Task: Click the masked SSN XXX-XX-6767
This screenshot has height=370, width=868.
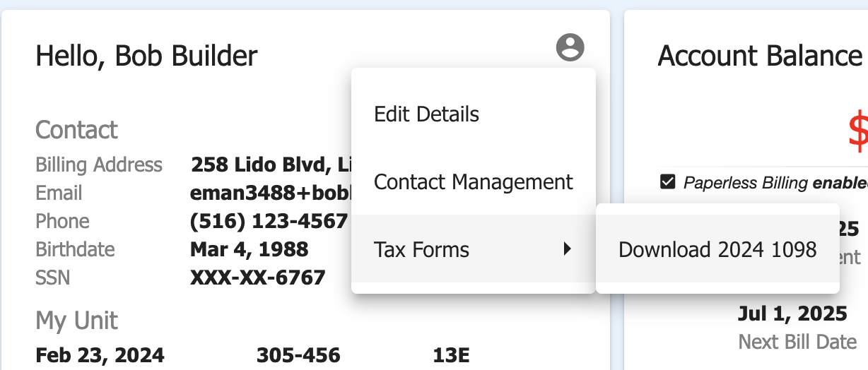Action: [258, 277]
